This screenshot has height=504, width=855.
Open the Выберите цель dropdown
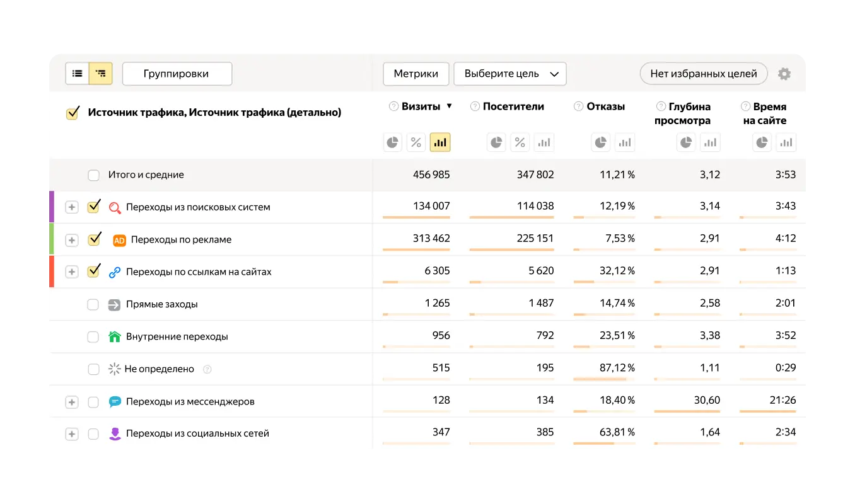click(x=509, y=74)
